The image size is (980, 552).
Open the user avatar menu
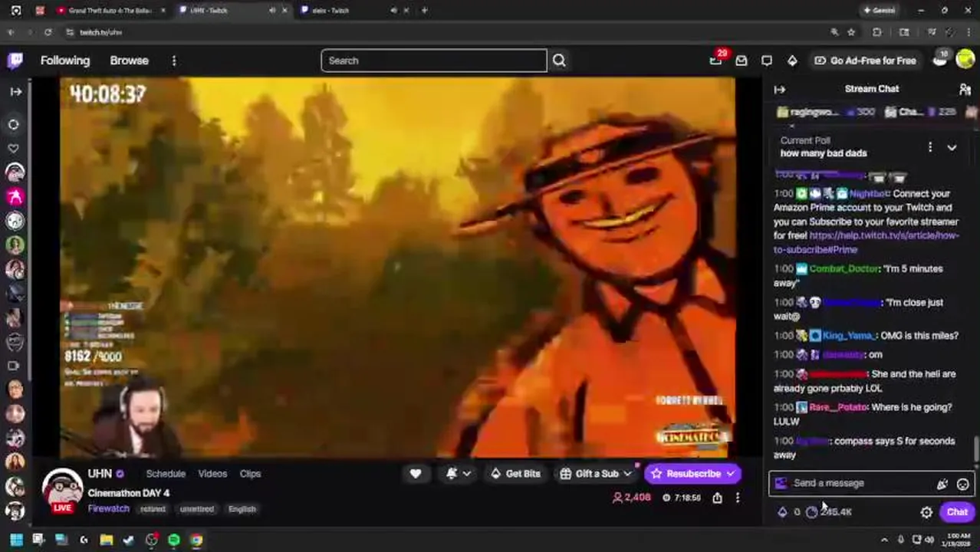(965, 61)
